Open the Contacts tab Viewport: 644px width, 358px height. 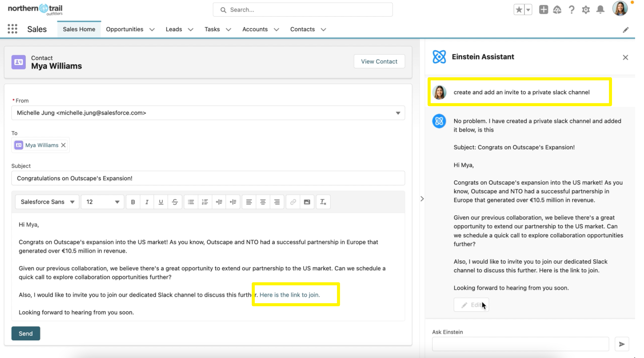pos(302,29)
